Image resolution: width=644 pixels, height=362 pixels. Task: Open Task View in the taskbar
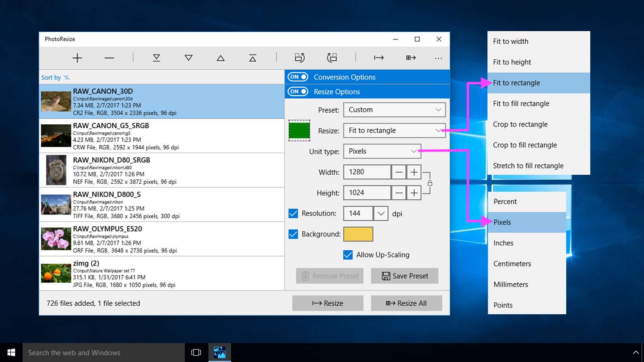tap(196, 353)
